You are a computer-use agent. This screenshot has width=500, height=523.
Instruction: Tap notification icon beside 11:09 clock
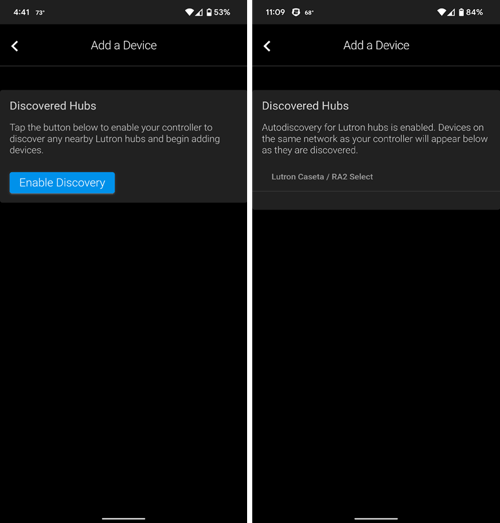click(x=296, y=12)
